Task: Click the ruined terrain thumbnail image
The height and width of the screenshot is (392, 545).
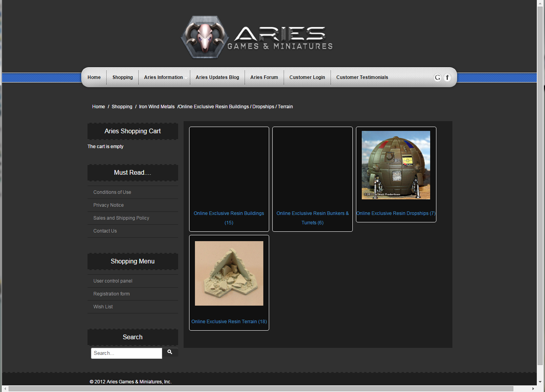Action: tap(229, 273)
